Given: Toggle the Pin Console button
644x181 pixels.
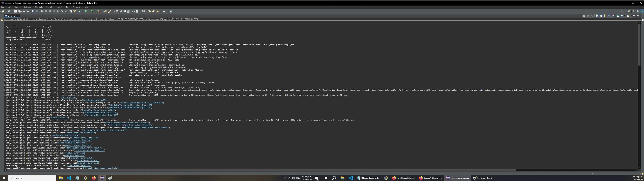Looking at the screenshot, I should [618, 16].
